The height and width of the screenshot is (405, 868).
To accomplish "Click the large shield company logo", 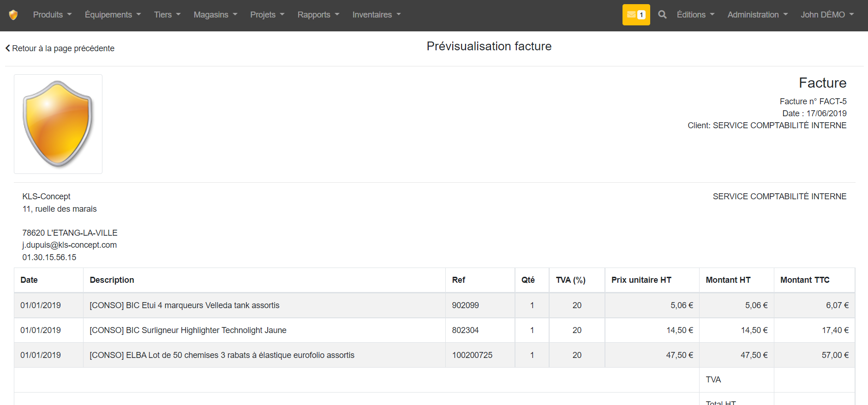I will [x=58, y=124].
